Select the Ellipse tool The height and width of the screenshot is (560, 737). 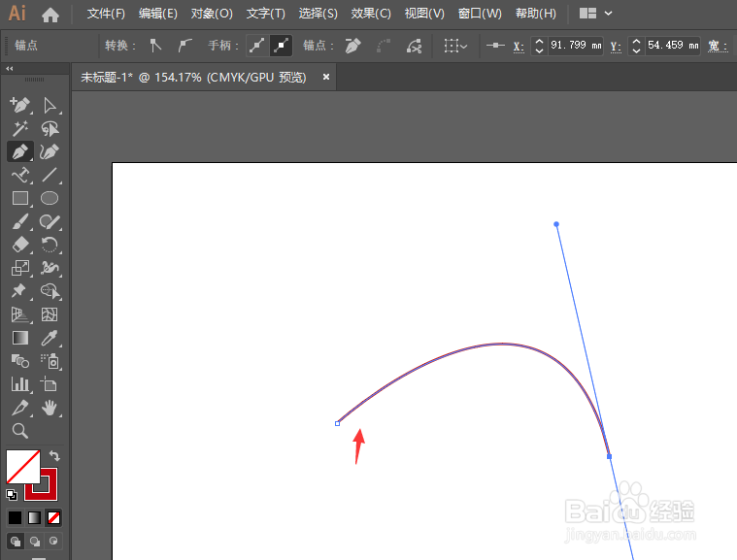click(x=50, y=198)
